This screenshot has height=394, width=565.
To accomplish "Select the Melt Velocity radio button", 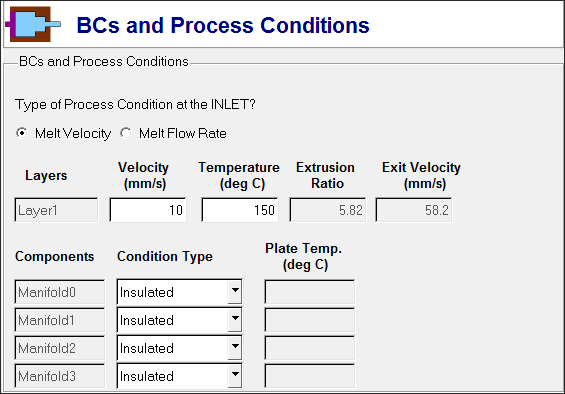I will tap(22, 133).
